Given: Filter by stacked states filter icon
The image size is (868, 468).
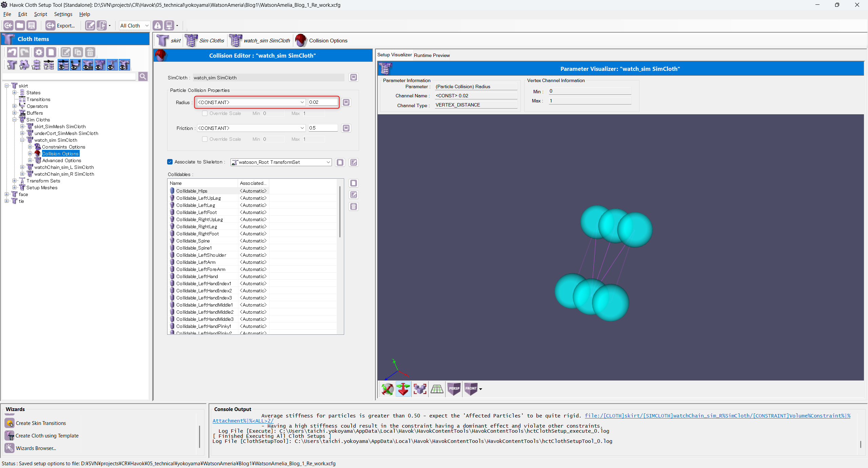Looking at the screenshot, I should (36, 65).
